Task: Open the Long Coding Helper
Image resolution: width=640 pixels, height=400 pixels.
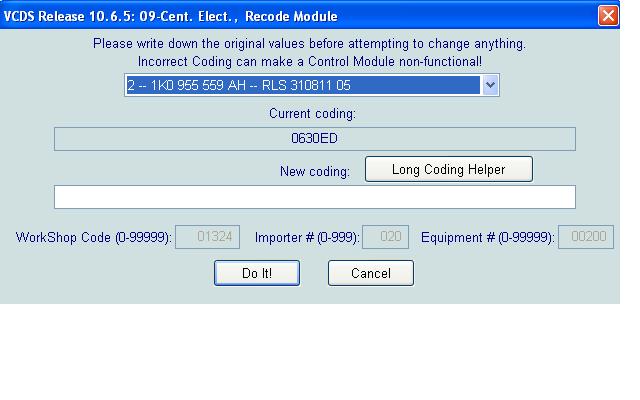Action: click(x=449, y=169)
